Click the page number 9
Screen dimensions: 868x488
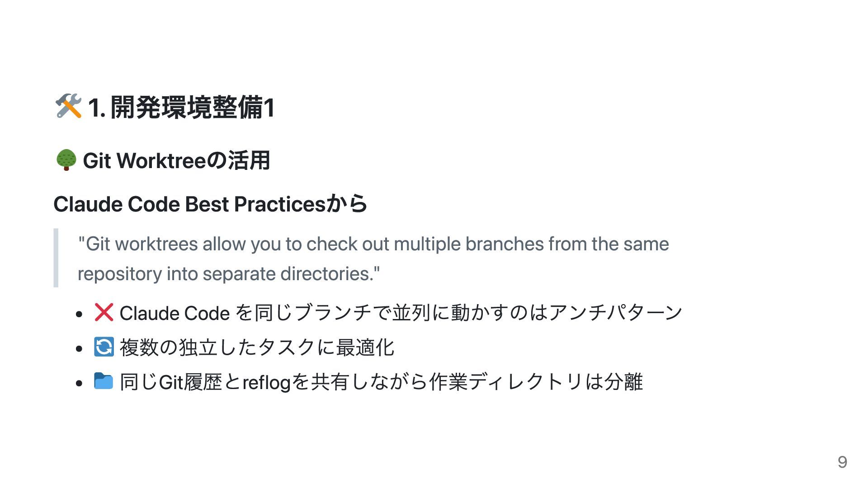[x=842, y=462]
